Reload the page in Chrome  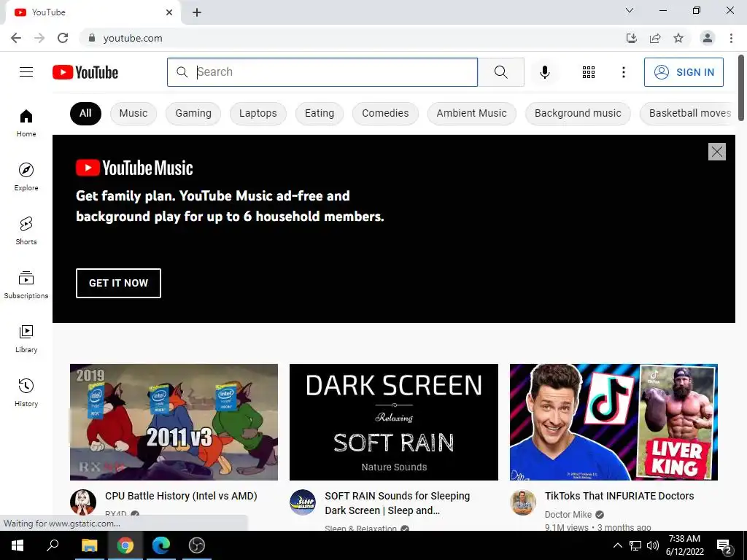[x=63, y=38]
